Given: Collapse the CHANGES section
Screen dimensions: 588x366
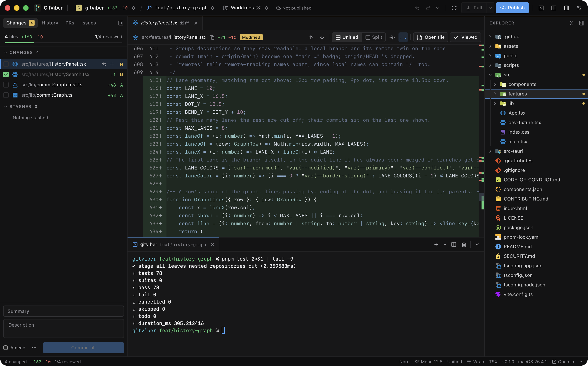Looking at the screenshot, I should (x=6, y=53).
